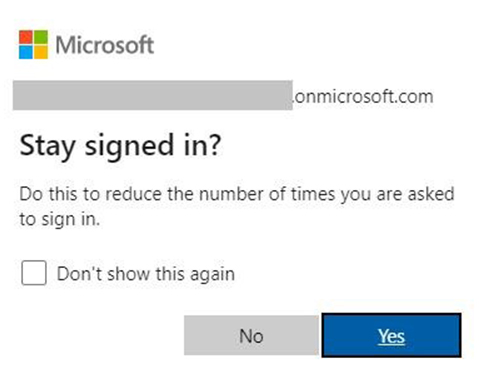Click the "Stay signed in?" heading
The height and width of the screenshot is (382, 479).
click(x=120, y=146)
